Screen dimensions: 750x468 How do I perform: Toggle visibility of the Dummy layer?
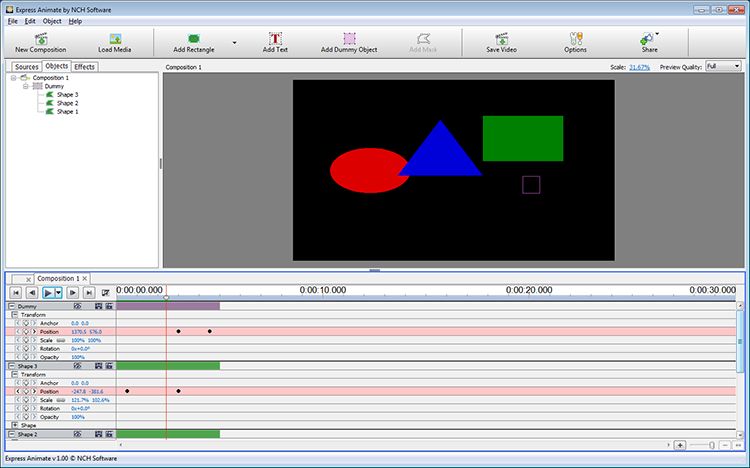pyautogui.click(x=77, y=306)
